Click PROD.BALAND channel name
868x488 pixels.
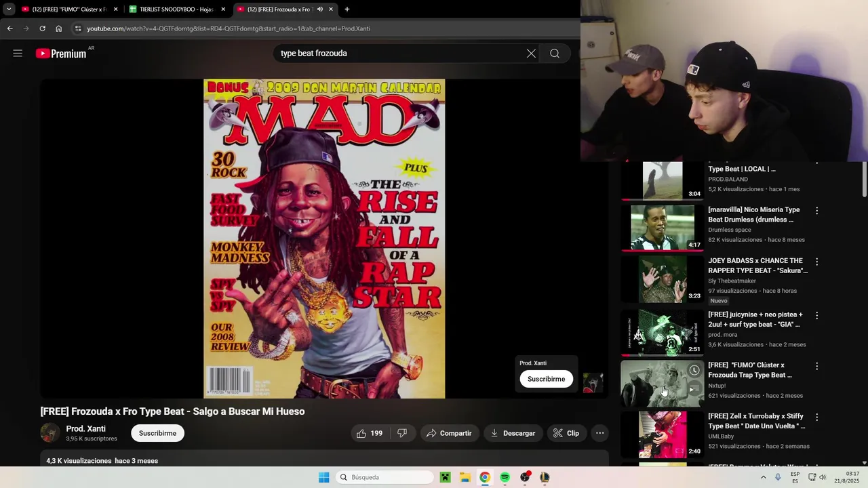(x=728, y=179)
